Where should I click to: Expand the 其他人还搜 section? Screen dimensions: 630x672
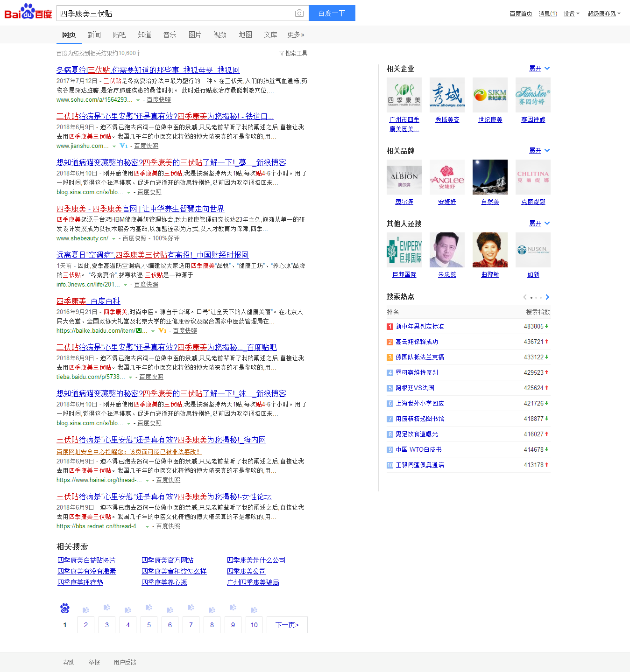539,224
